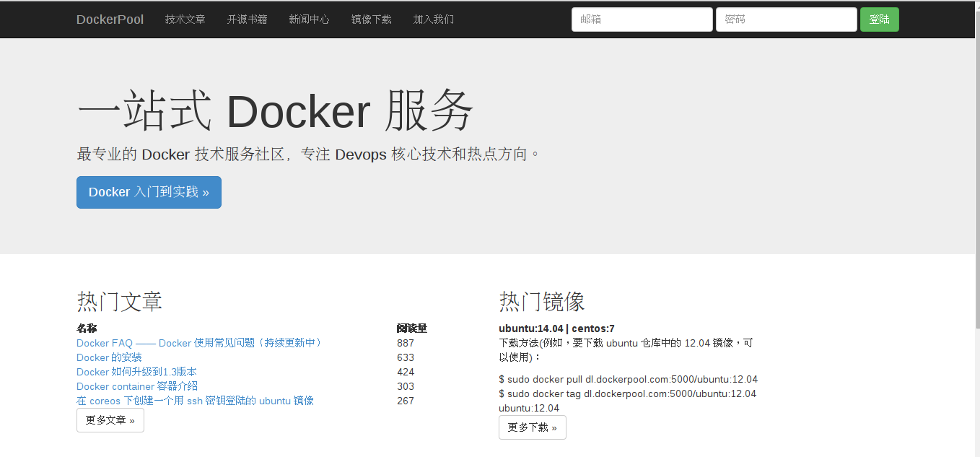Select the read count 424
980x457 pixels.
coord(406,372)
